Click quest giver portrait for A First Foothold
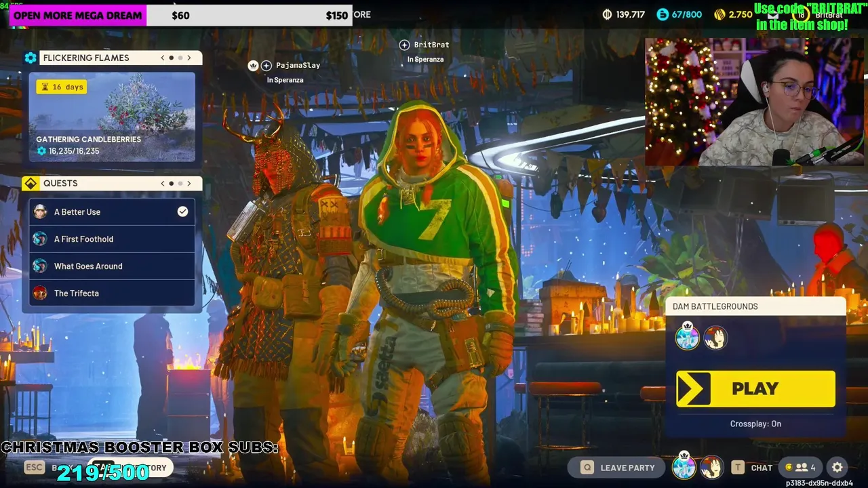Viewport: 868px width, 488px height. 40,239
